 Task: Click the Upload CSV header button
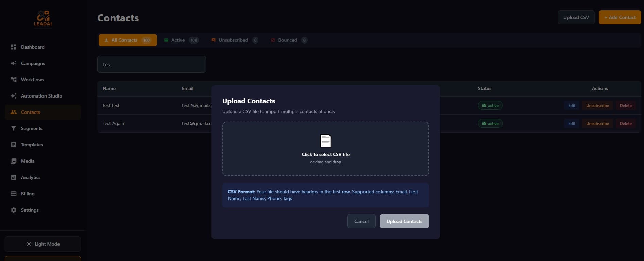pos(576,17)
